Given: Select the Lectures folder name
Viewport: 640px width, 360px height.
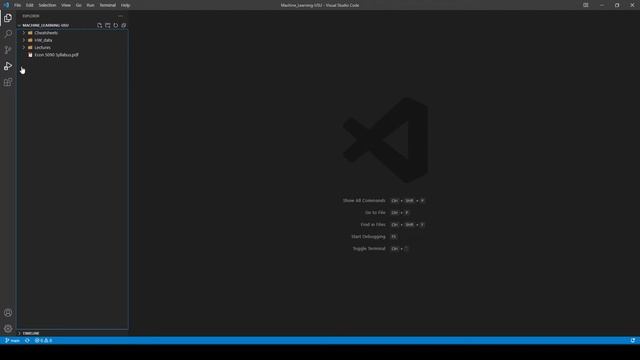Looking at the screenshot, I should click(x=42, y=47).
